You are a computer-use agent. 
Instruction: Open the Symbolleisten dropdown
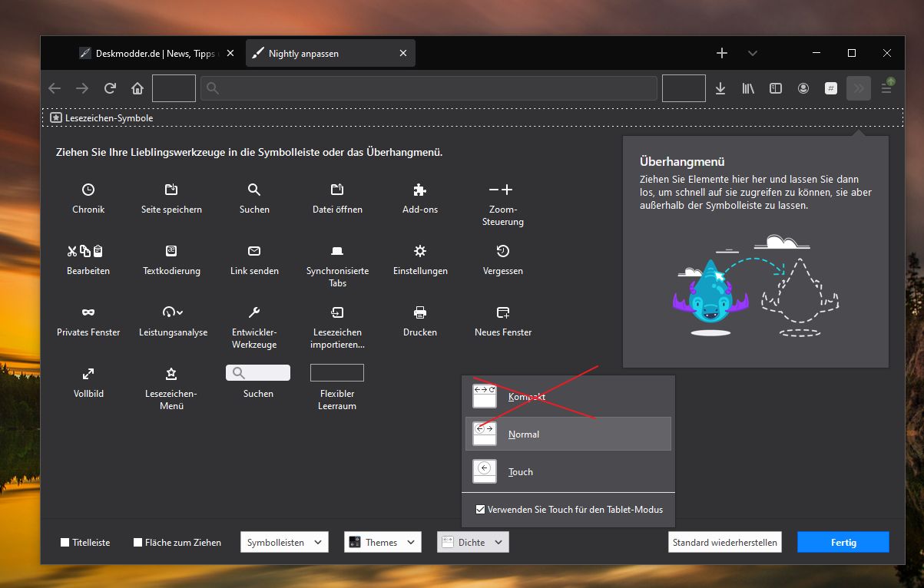[284, 542]
